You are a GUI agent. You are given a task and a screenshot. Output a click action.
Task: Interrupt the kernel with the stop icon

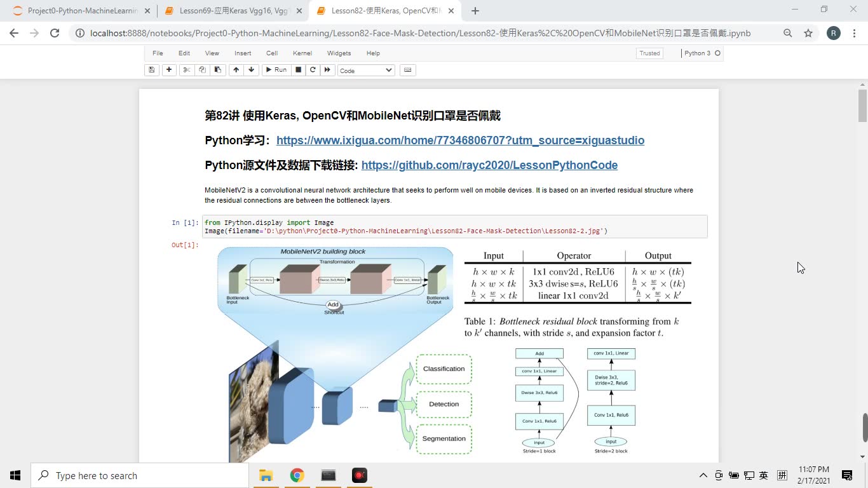297,70
